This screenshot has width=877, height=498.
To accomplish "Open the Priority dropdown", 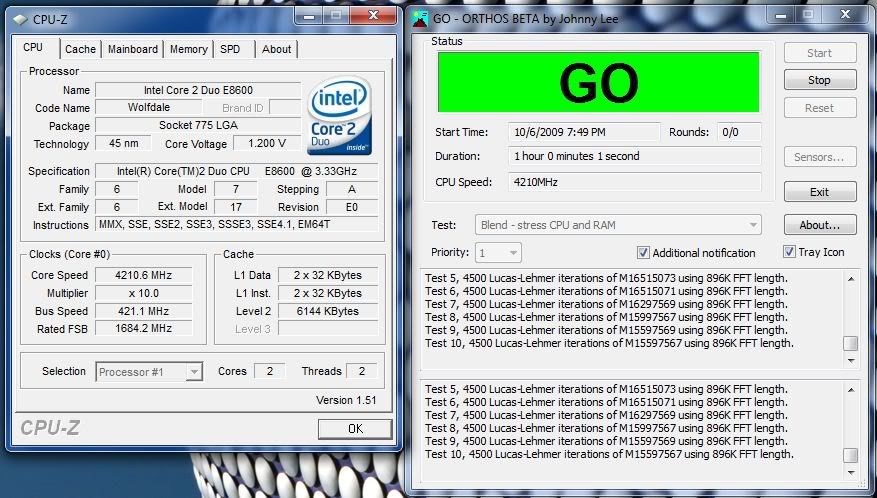I will coord(498,253).
